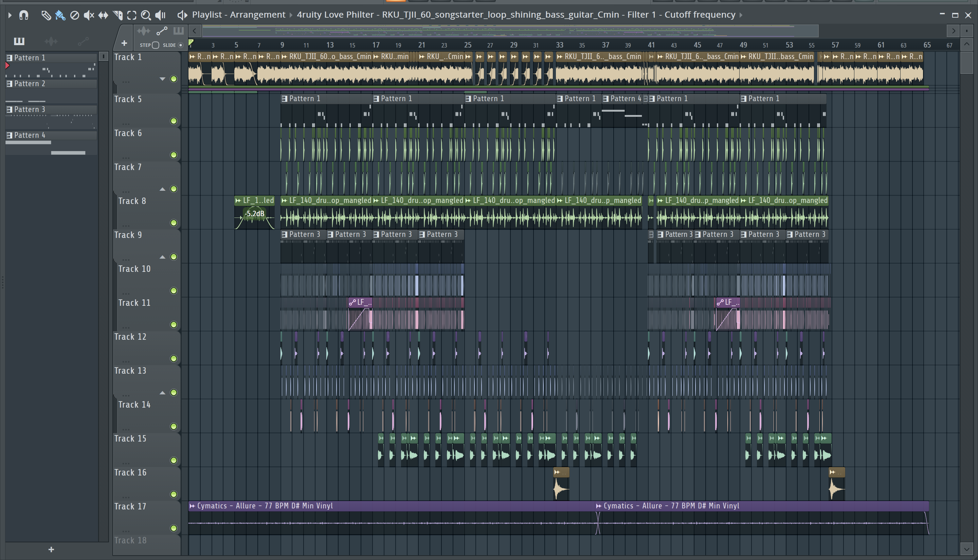Click the plus button beside STEP
978x560 pixels.
(x=124, y=43)
